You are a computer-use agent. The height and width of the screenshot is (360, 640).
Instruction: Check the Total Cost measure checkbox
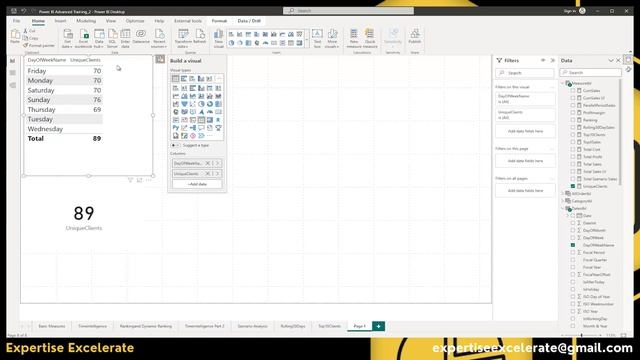(573, 149)
